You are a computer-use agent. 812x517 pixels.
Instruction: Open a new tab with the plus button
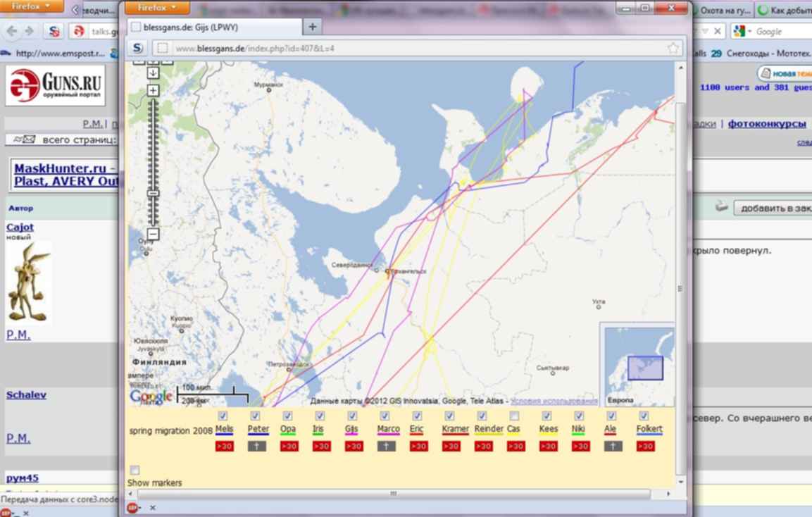pos(312,27)
